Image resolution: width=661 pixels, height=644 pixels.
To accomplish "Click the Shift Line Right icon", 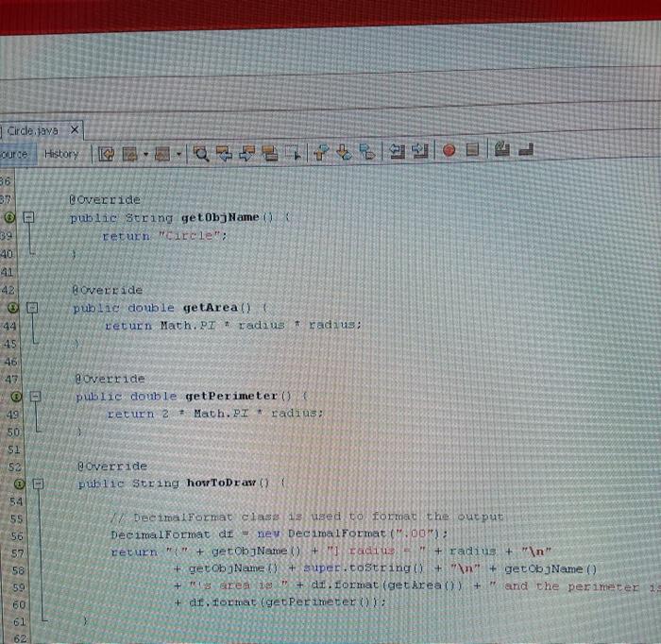I will (420, 150).
